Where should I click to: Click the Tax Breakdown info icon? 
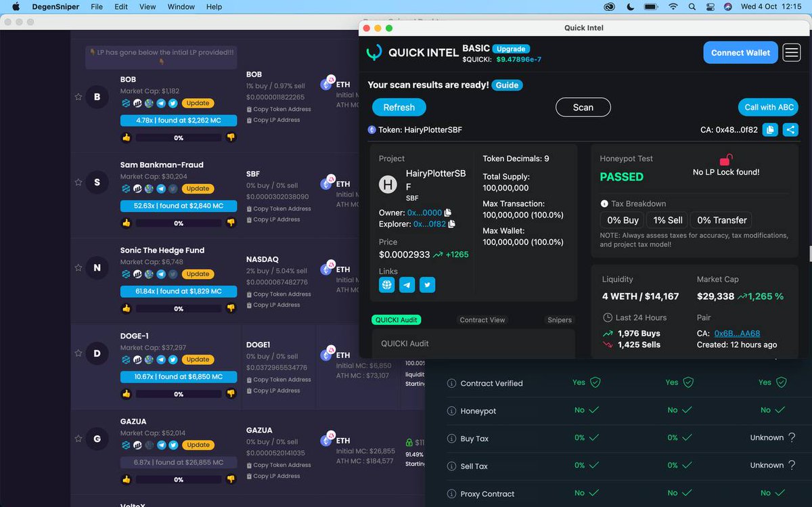coord(604,204)
